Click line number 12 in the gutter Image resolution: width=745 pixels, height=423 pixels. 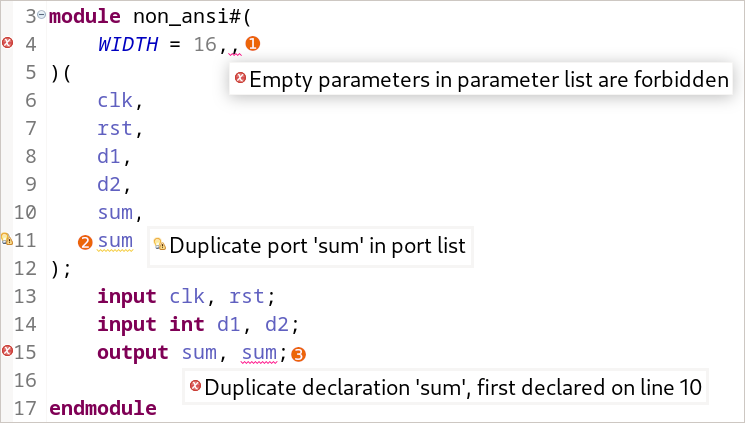tap(25, 269)
